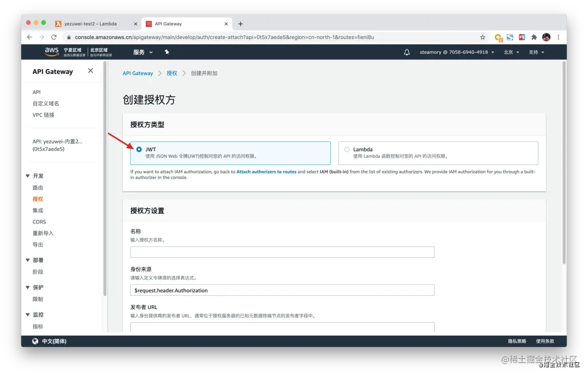Viewport: 588px width, 375px height.
Task: Open 指标 in the sidebar
Action: [38, 327]
